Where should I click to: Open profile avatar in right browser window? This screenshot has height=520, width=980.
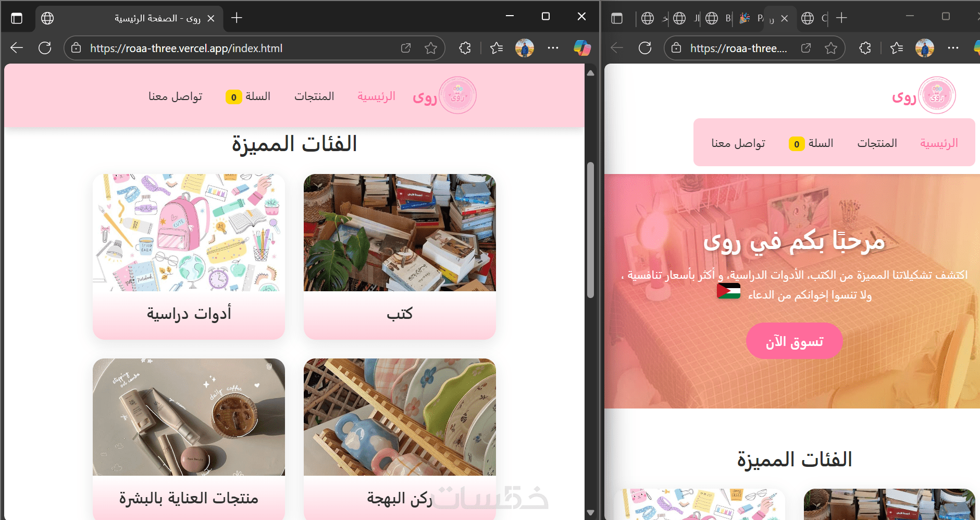pos(925,48)
